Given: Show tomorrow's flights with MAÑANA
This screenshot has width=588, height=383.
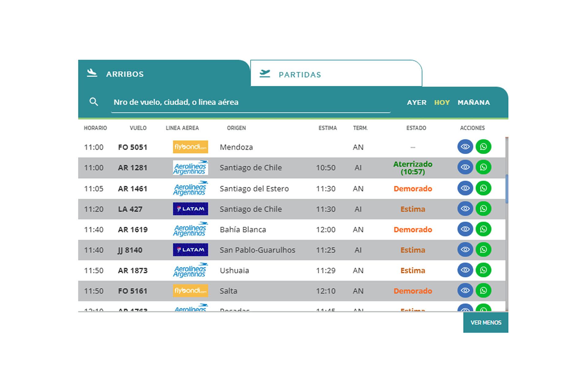Looking at the screenshot, I should point(473,102).
